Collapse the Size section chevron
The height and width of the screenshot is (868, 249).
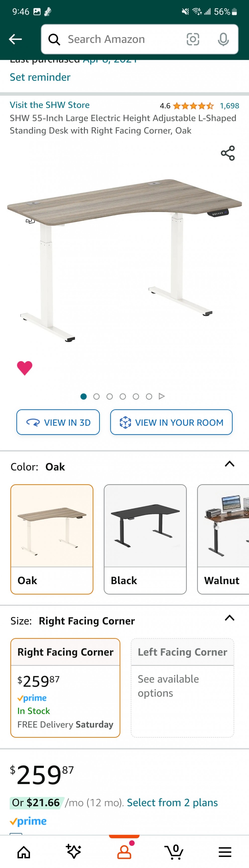pos(230,618)
